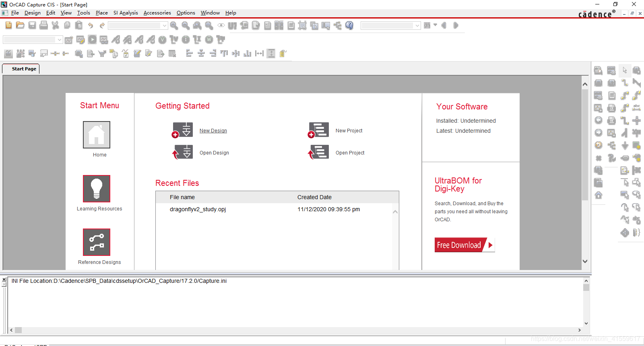
Task: Click the Align Left icon
Action: (x=190, y=54)
